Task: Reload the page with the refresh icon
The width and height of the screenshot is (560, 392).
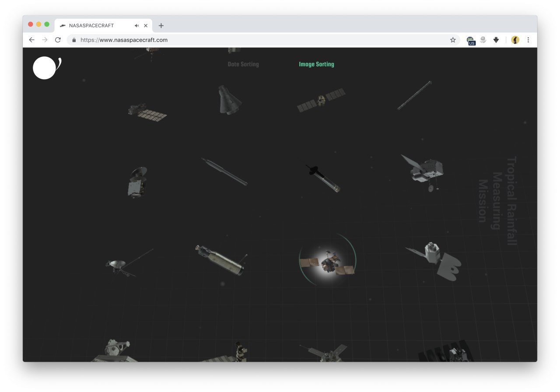Action: (58, 40)
